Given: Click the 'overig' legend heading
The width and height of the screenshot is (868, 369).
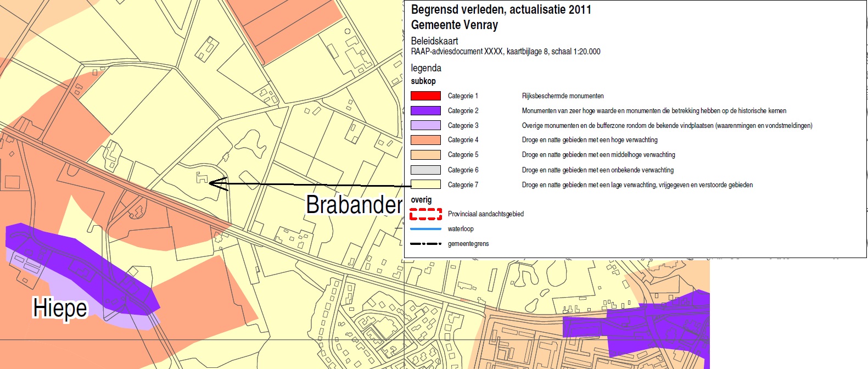Looking at the screenshot, I should [421, 200].
